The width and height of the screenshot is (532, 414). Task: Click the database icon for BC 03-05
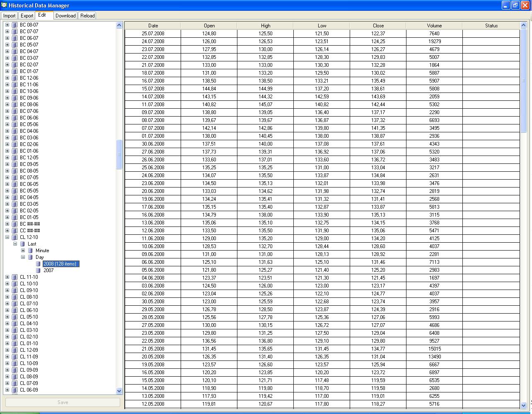15,204
